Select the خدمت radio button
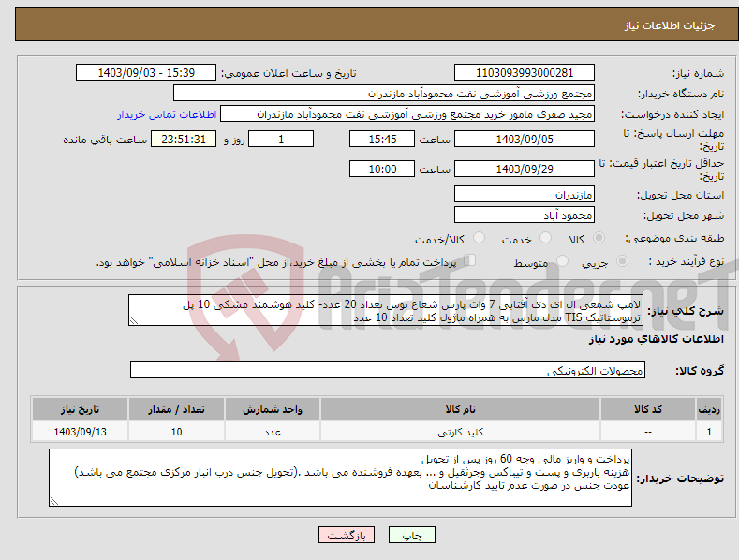 [545, 238]
